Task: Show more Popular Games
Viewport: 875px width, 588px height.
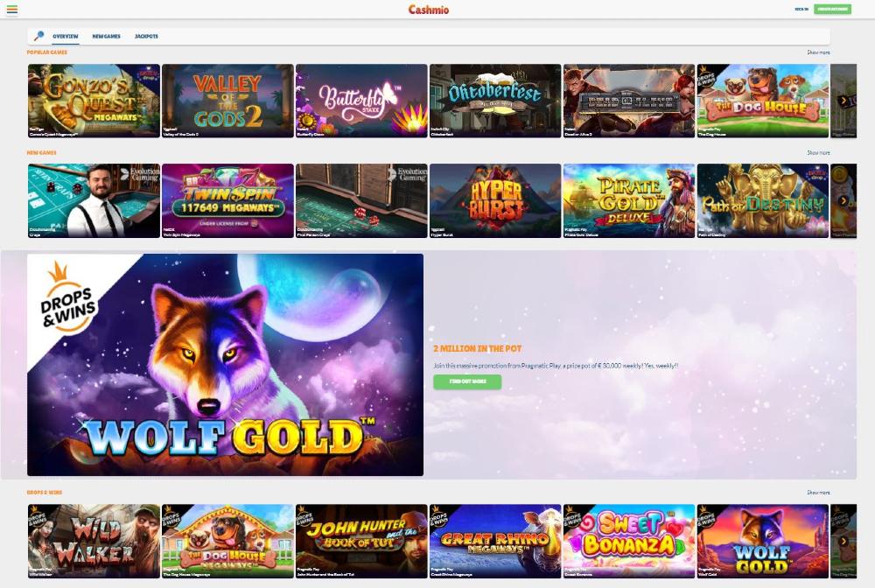Action: click(818, 52)
